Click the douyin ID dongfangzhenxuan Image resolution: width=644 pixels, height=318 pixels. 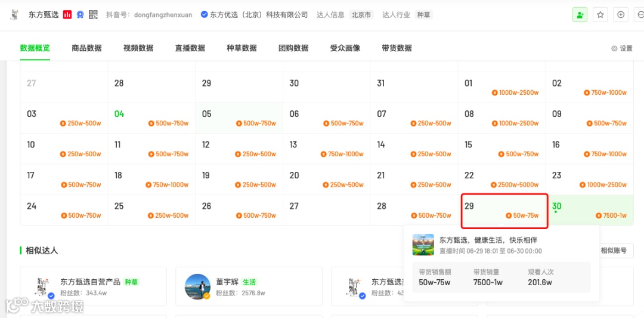163,15
